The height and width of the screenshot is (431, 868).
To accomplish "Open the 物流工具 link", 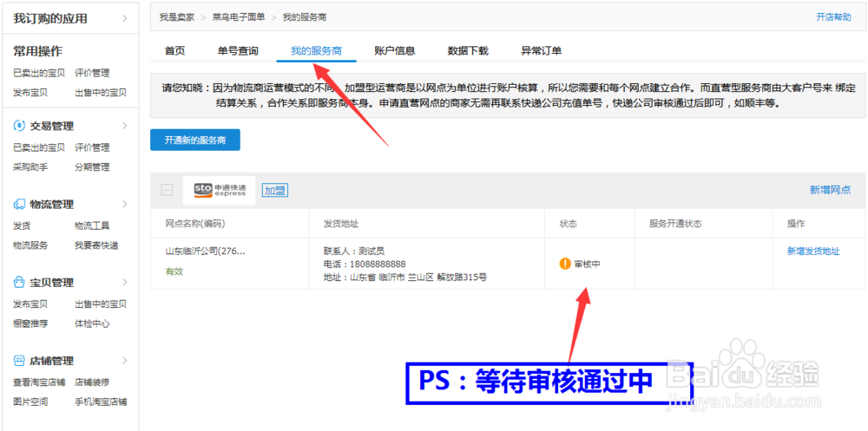I will point(92,225).
